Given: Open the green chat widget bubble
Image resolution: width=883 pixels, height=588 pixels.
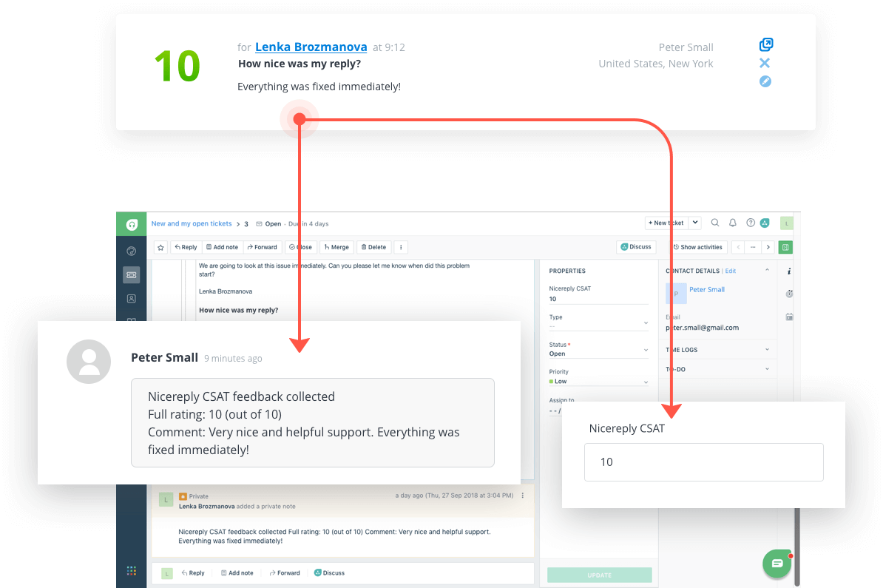Looking at the screenshot, I should coord(777,563).
